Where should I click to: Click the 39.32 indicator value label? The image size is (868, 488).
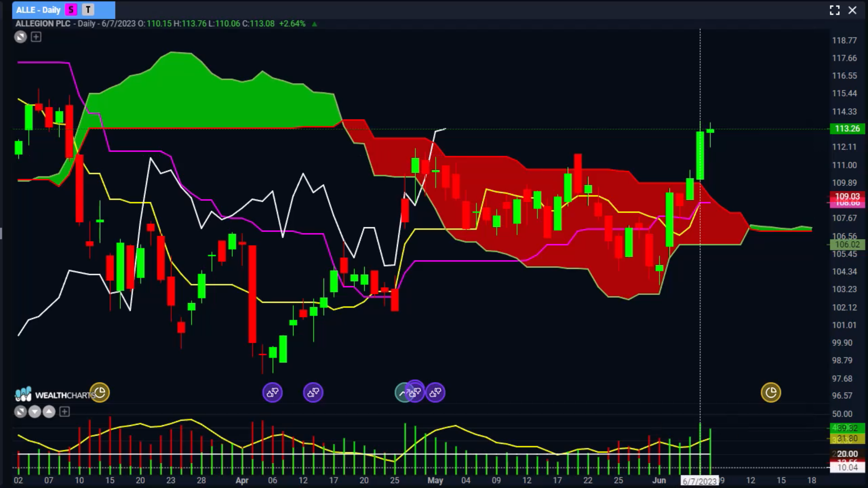pyautogui.click(x=847, y=427)
